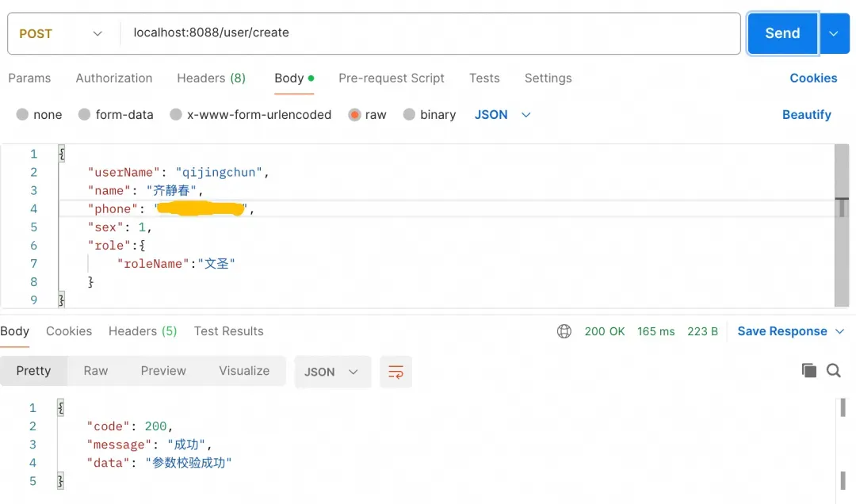Click the "role":{ line in the request body
Screen dimensions: 856x504
point(117,245)
